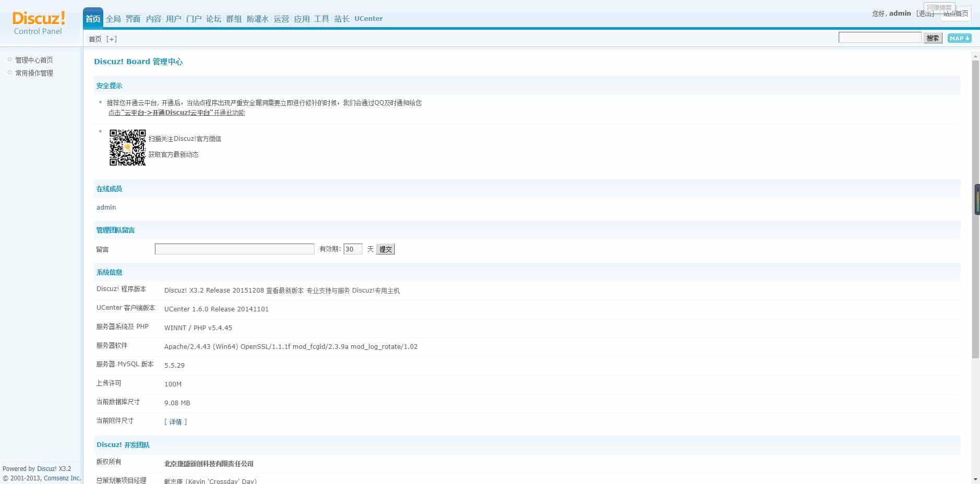Image resolution: width=980 pixels, height=484 pixels.
Task: Open the 内容 menu tab
Action: [x=153, y=19]
